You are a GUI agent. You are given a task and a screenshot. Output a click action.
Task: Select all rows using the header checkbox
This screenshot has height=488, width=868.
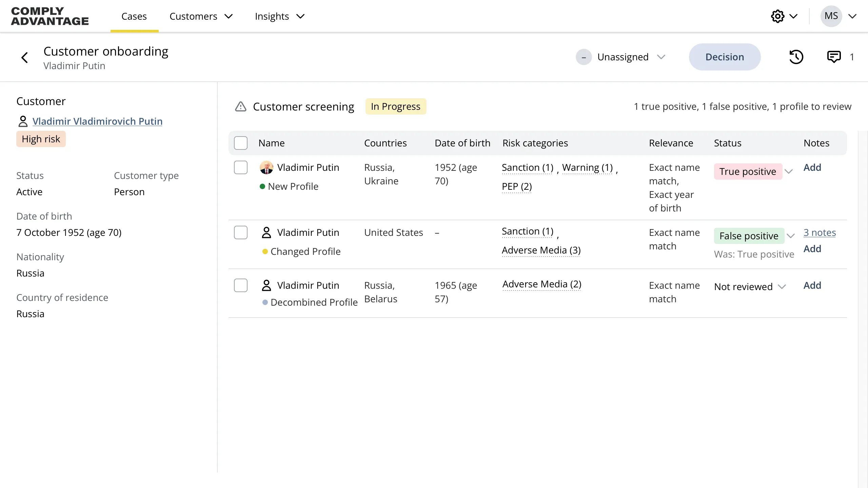coord(241,143)
